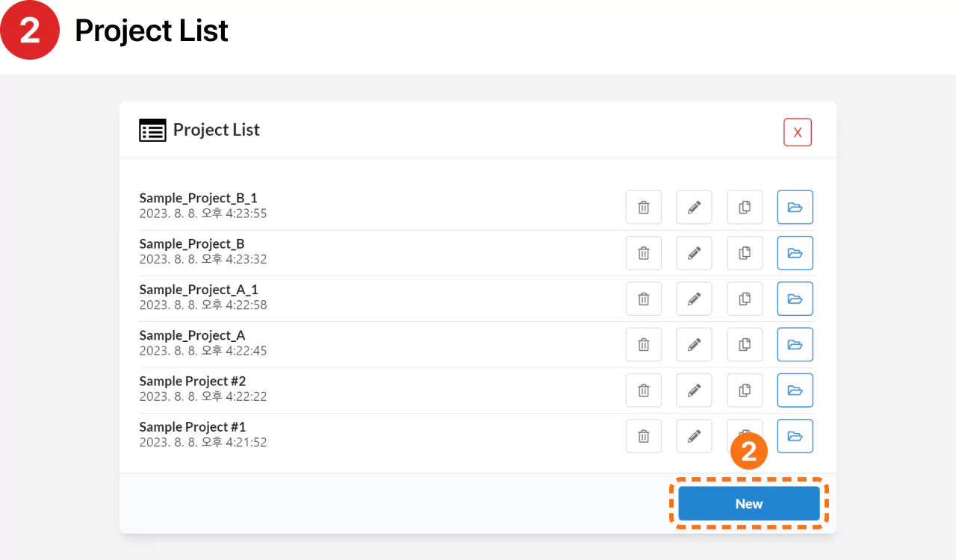Image resolution: width=956 pixels, height=560 pixels.
Task: Delete Sample Project #2 via trash icon
Action: (643, 390)
